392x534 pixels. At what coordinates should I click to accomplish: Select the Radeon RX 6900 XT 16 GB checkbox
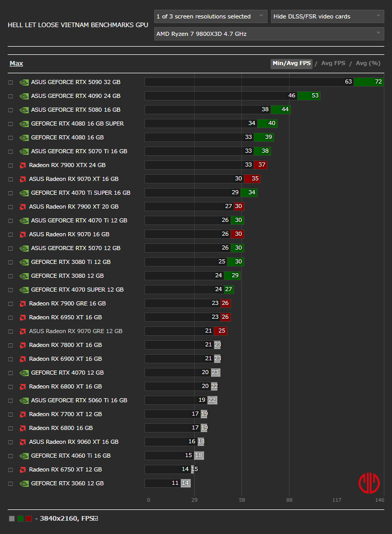pyautogui.click(x=11, y=359)
